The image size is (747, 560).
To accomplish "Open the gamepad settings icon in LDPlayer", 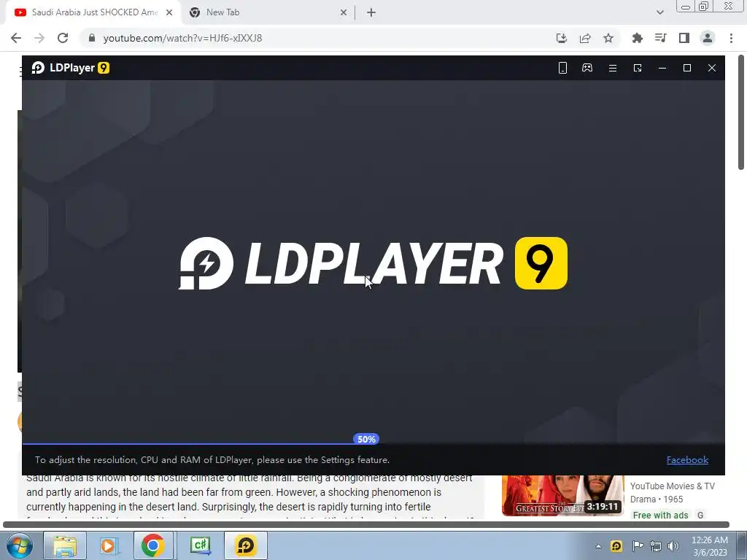I will 587,68.
